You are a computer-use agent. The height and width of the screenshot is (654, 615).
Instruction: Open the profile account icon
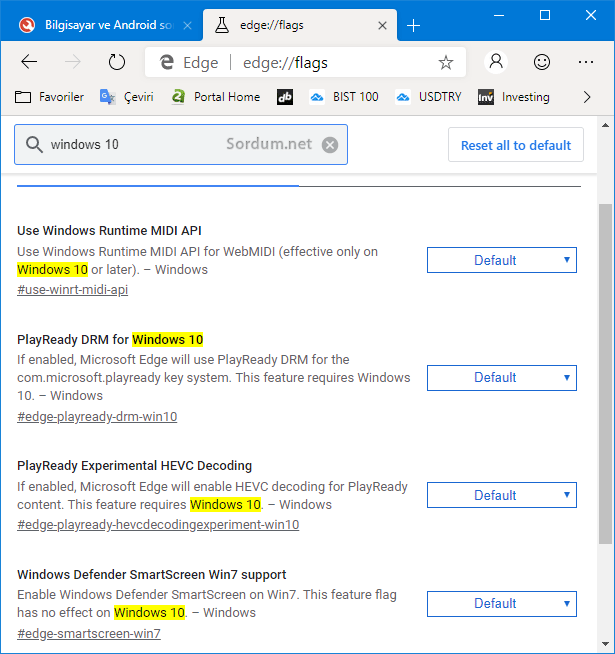coord(496,62)
